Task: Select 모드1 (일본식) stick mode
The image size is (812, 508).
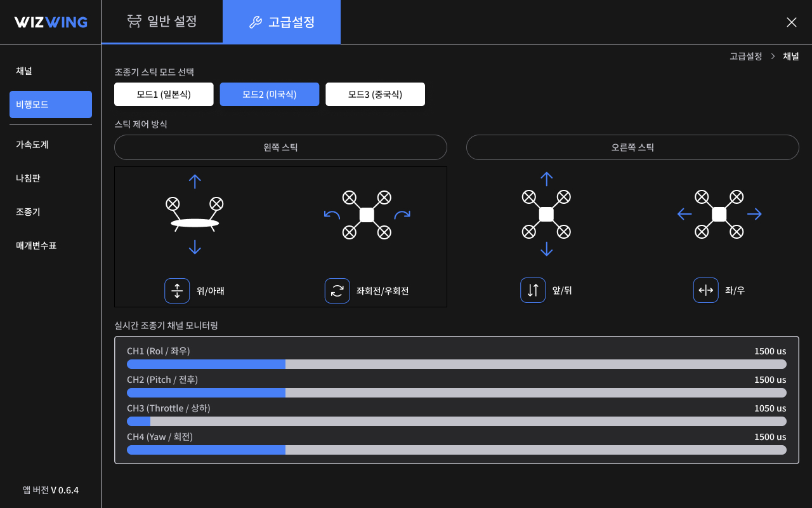Action: 164,94
